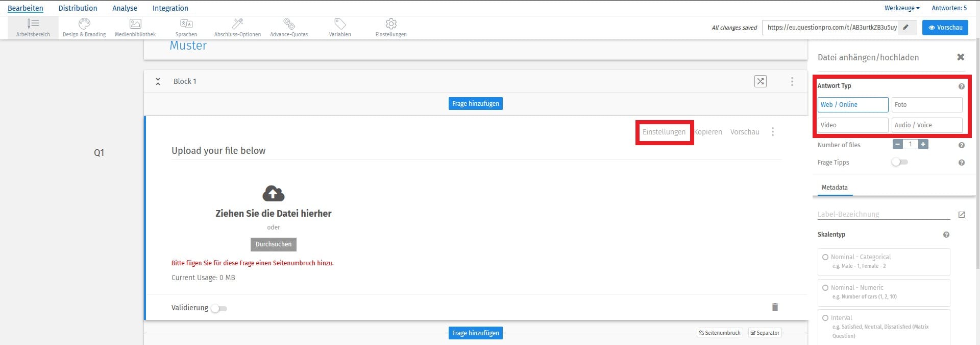Screen dimensions: 980x345
Task: Click the number of files value field
Action: coord(910,145)
